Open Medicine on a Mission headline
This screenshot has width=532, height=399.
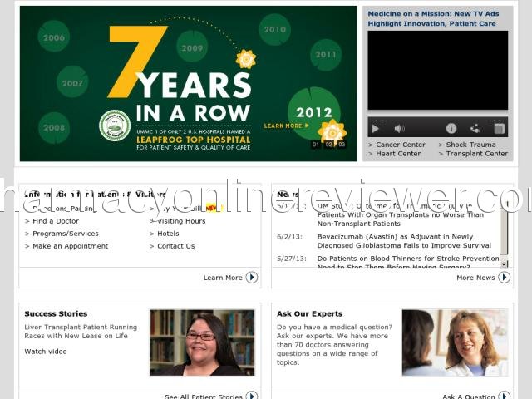433,18
